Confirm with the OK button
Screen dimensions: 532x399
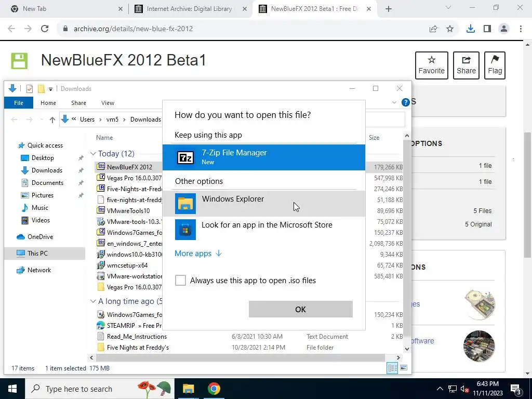[301, 309]
